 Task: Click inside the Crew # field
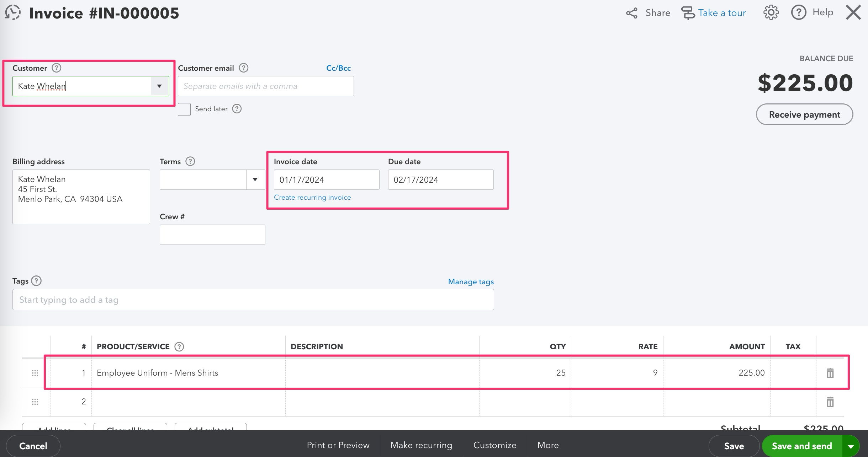(x=212, y=234)
